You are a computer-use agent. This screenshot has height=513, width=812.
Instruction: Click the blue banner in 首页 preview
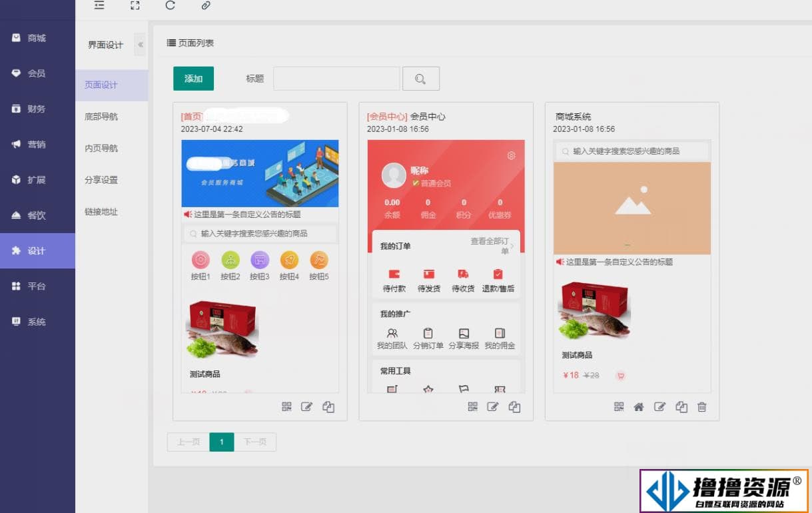point(260,173)
